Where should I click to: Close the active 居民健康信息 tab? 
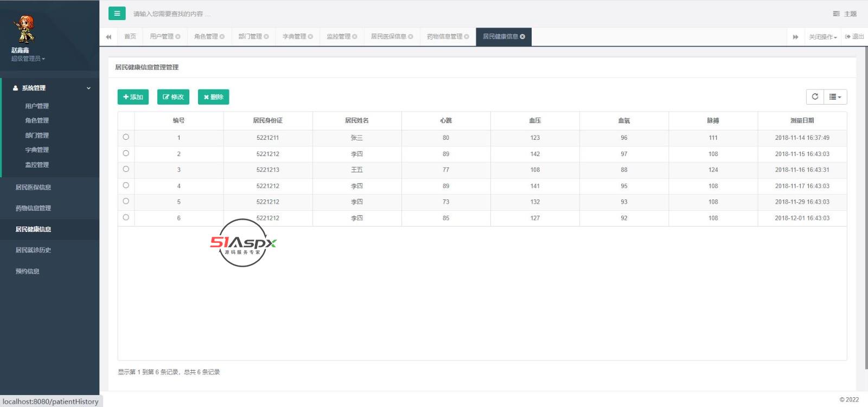522,37
